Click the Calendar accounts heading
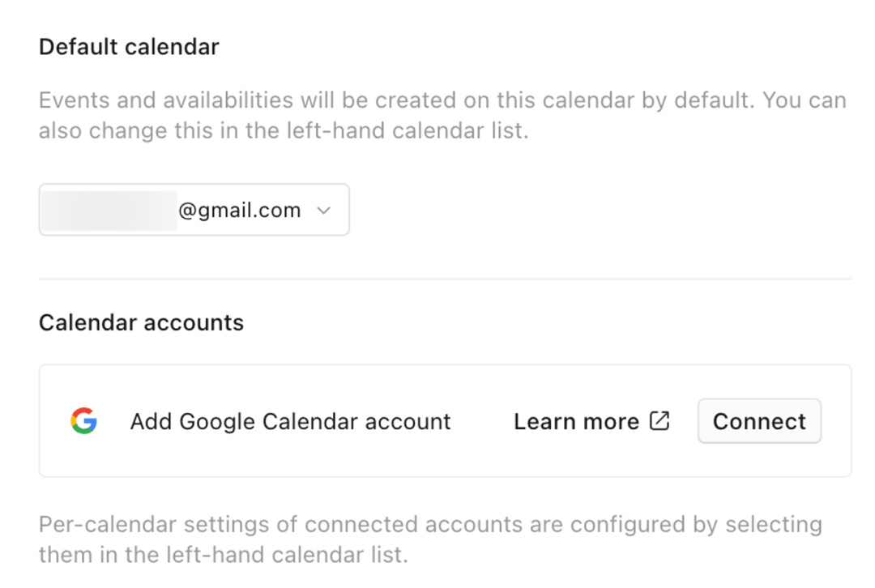The width and height of the screenshot is (875, 588). click(x=141, y=322)
